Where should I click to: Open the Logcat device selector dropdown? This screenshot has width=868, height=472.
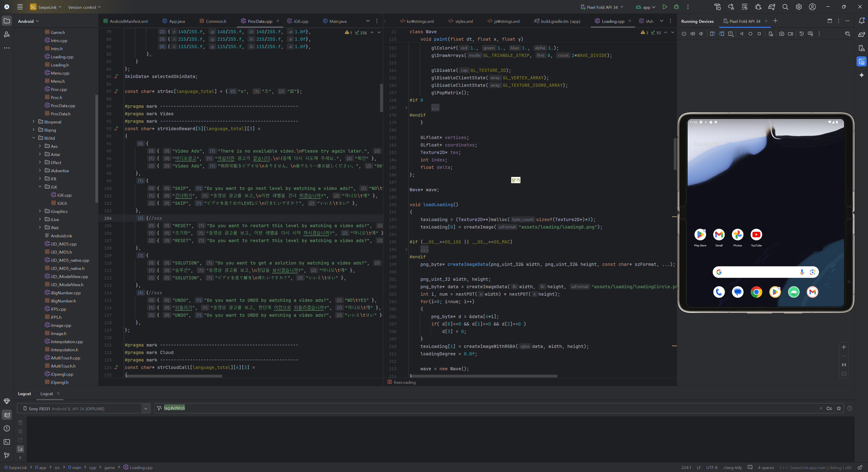click(x=146, y=408)
